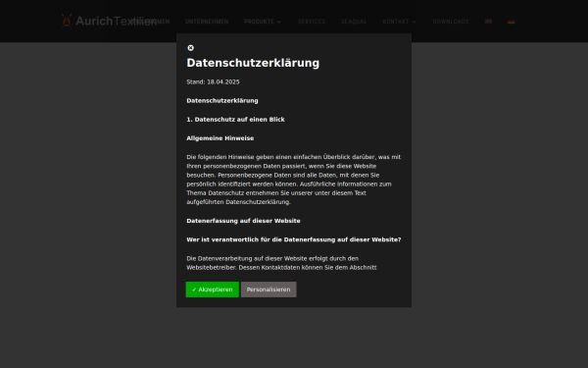
Task: Click the 'Datenerfassung auf dieser Website' heading
Action: click(x=243, y=221)
